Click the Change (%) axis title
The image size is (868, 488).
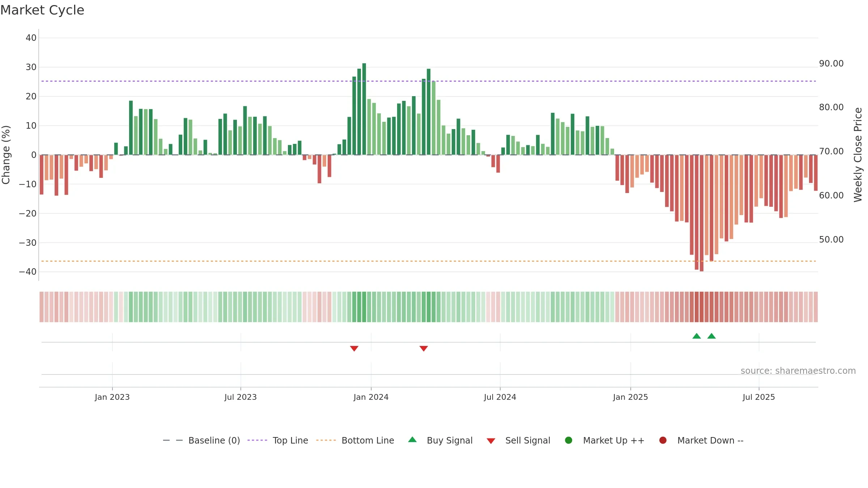pos(6,155)
